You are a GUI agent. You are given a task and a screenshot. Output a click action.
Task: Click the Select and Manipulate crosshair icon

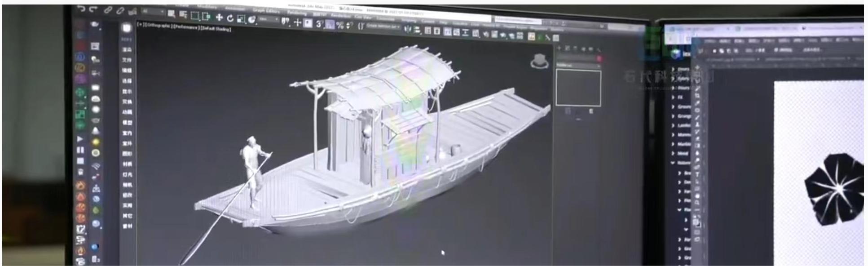pyautogui.click(x=298, y=22)
